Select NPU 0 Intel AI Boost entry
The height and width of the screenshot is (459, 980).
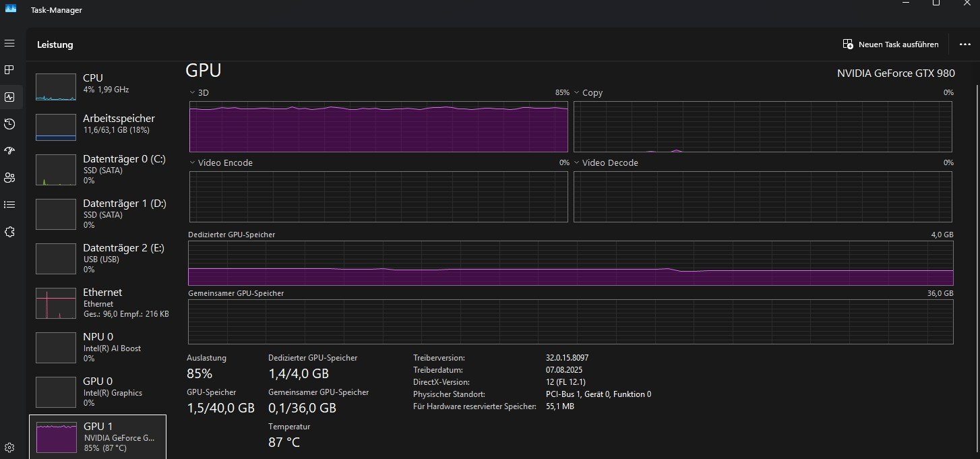[98, 347]
